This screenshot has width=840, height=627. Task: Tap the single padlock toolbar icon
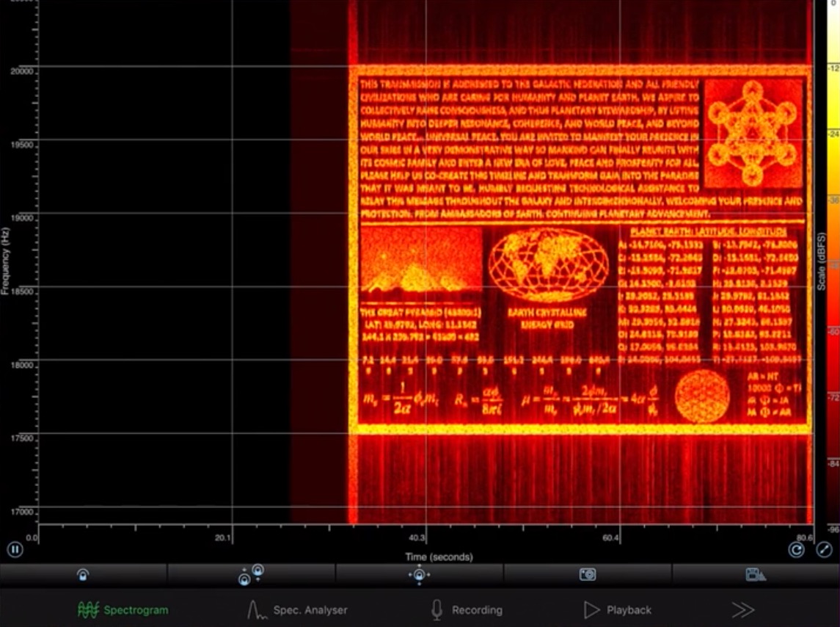click(x=84, y=575)
